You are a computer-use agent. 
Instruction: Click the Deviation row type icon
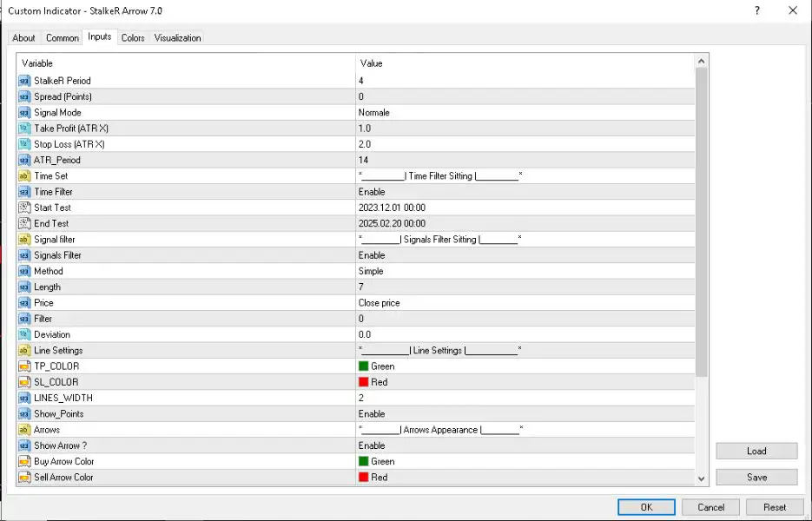[x=24, y=335]
